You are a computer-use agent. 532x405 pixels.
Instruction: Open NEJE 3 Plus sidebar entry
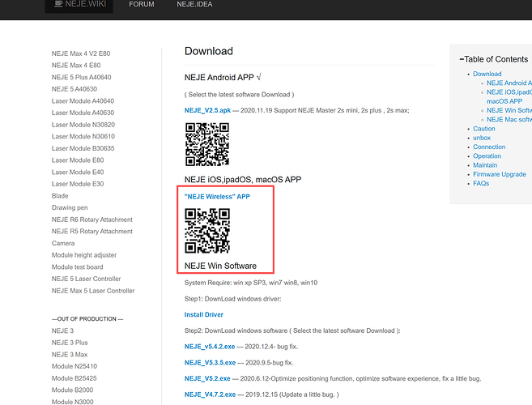[69, 343]
